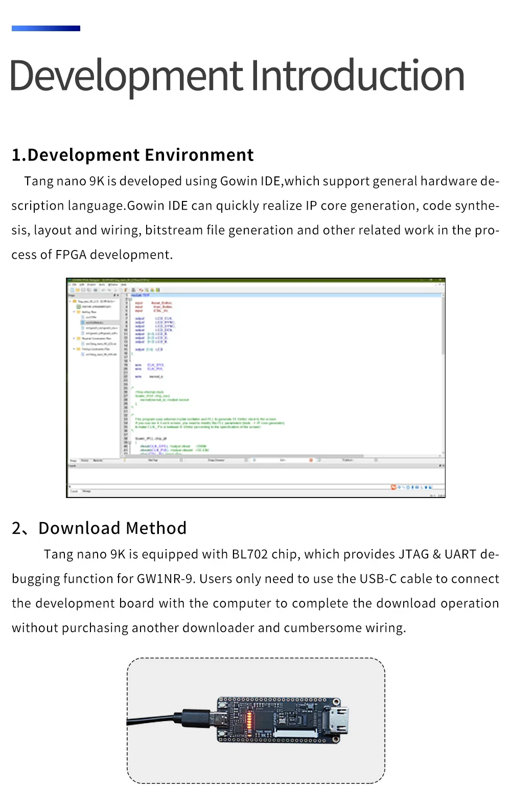The width and height of the screenshot is (511, 812).
Task: Click the green Programmer icon in toolbar
Action: click(158, 290)
